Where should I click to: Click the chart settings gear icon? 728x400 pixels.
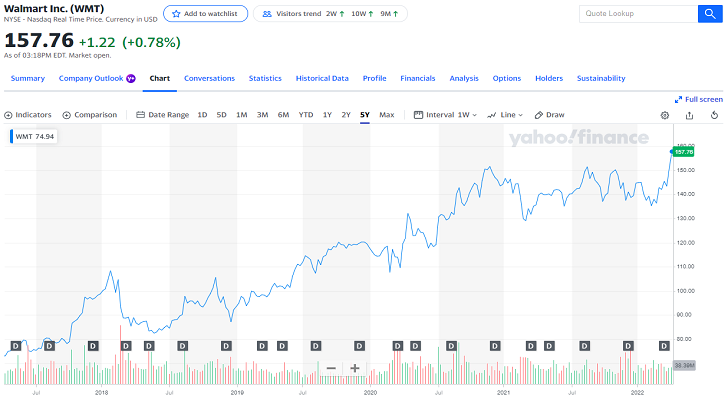665,115
